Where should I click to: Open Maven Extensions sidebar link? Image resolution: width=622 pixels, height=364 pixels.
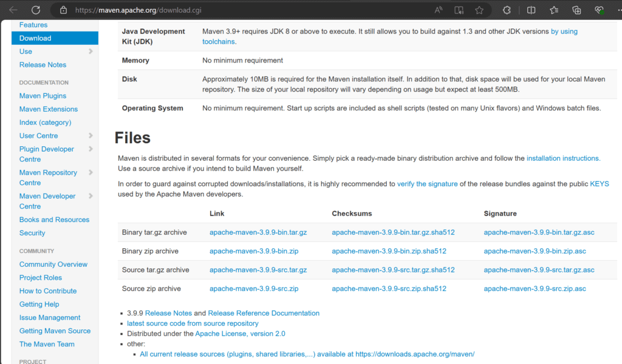[49, 109]
